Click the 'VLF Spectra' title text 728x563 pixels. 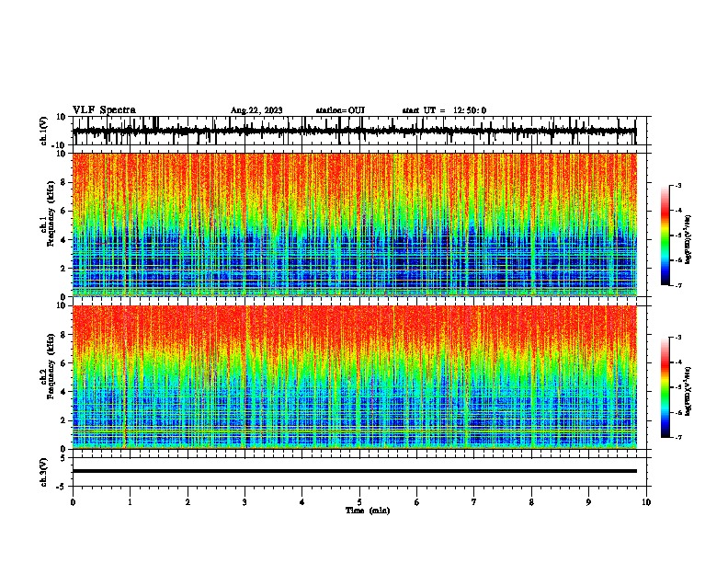[x=104, y=110]
